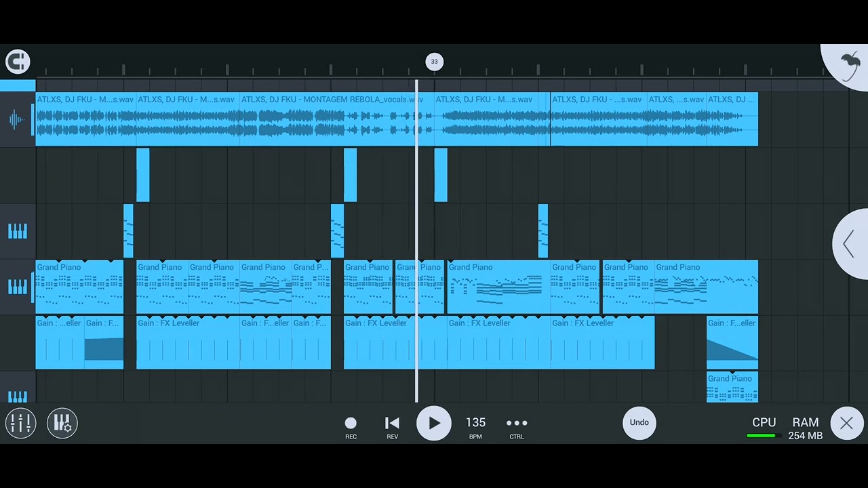The width and height of the screenshot is (868, 488).
Task: Select the Grand Piano track keys icon
Action: point(18,287)
